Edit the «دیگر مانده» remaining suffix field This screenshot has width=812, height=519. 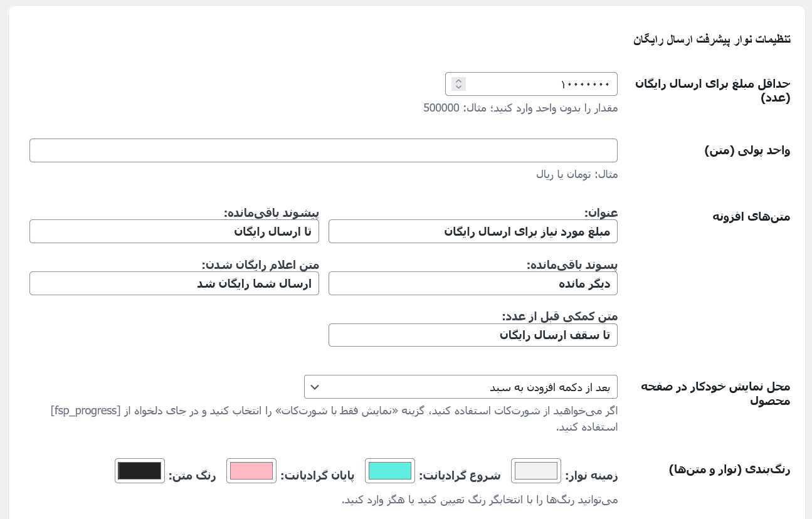coord(473,283)
